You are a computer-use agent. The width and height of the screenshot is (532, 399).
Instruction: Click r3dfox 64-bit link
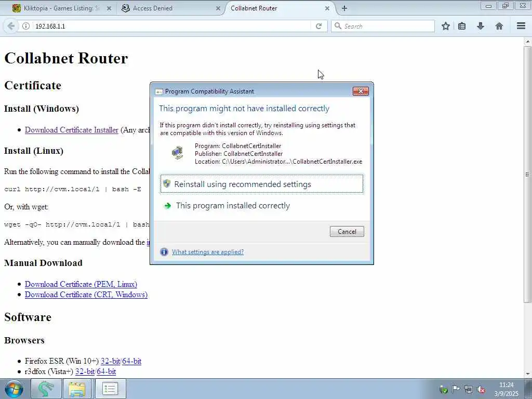coord(106,371)
